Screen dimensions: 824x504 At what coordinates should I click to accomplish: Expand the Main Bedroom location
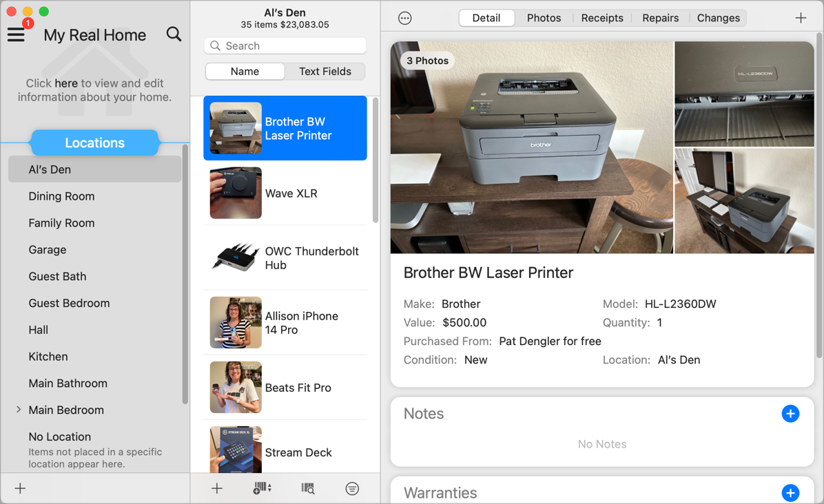19,410
